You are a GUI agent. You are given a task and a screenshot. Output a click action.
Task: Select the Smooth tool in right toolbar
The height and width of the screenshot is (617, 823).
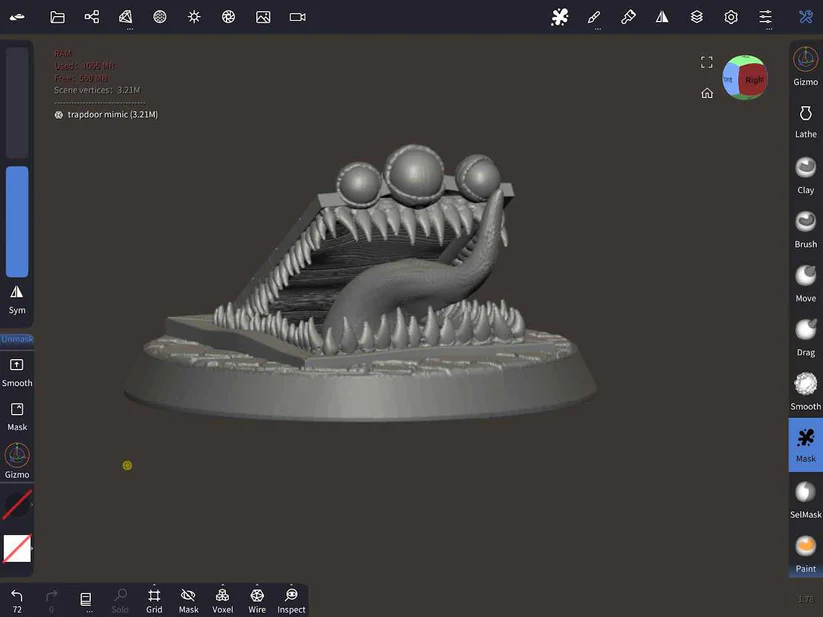[x=806, y=392]
